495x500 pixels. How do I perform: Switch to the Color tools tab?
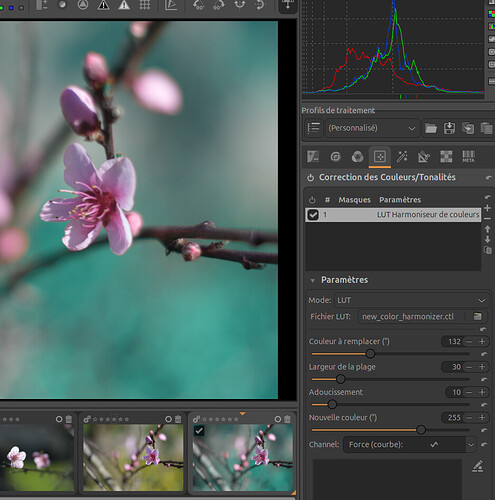click(357, 156)
